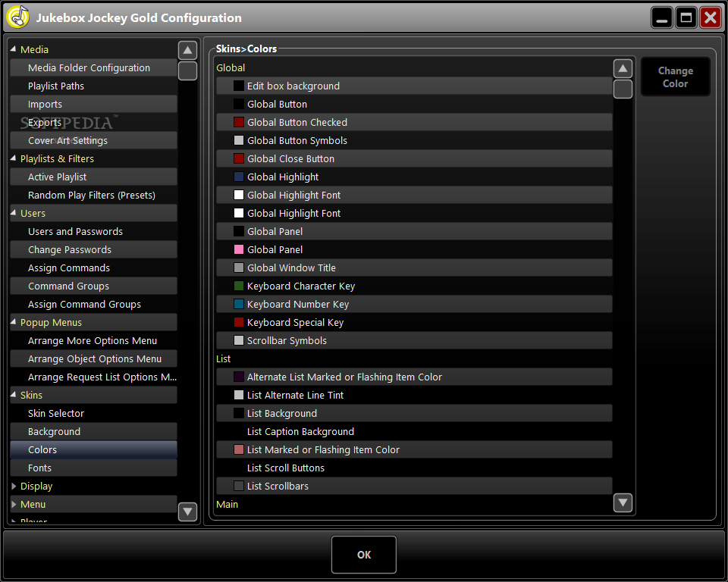Click color list scroll-up arrow button
The width and height of the screenshot is (728, 582).
tap(623, 69)
